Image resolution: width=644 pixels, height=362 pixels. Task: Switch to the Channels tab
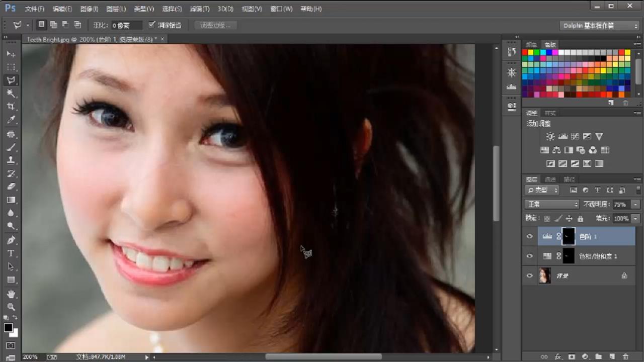[550, 179]
